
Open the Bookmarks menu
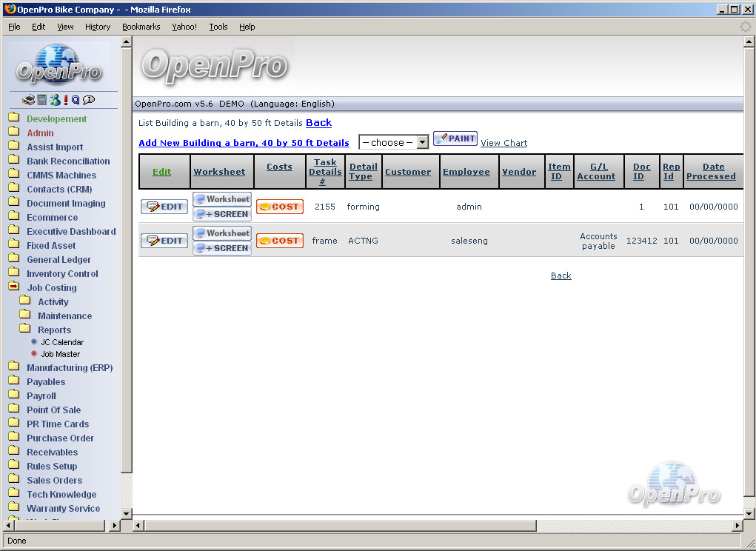(141, 27)
